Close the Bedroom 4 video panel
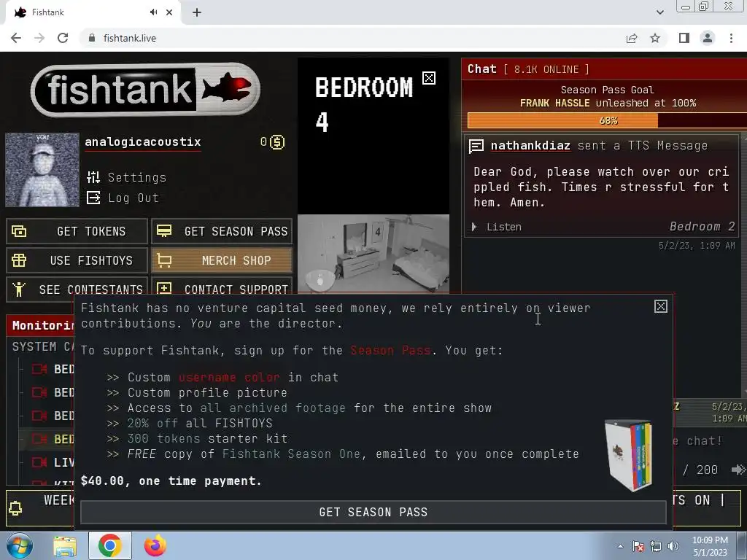The image size is (747, 560). tap(429, 78)
